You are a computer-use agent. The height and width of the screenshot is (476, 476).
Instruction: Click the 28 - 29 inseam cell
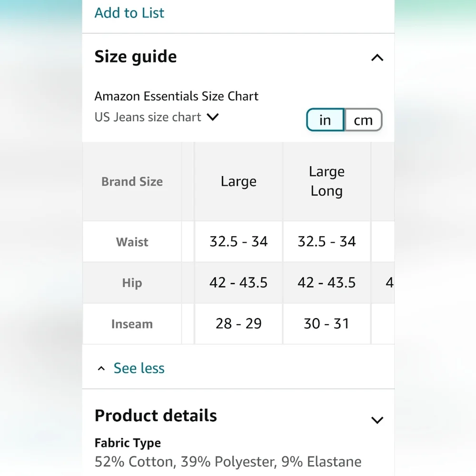point(238,324)
